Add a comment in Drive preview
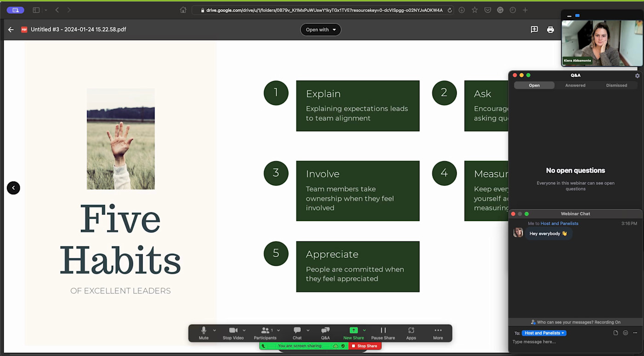 coord(534,29)
